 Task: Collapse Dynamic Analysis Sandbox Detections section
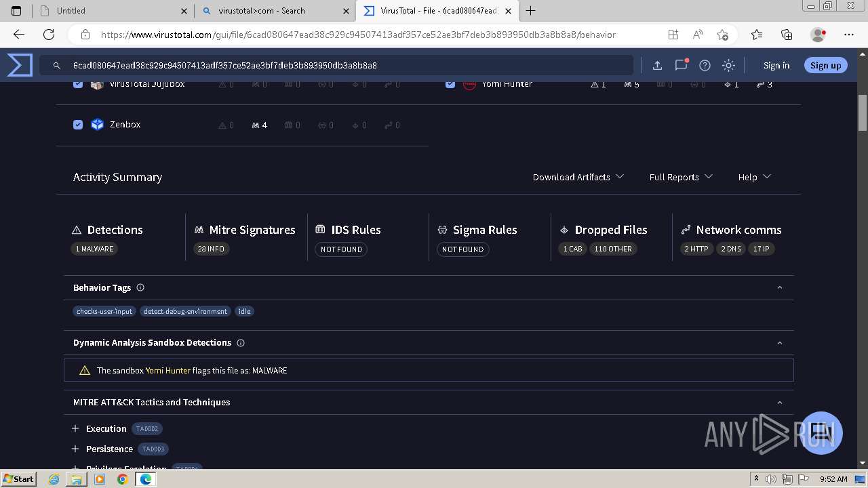coord(779,343)
